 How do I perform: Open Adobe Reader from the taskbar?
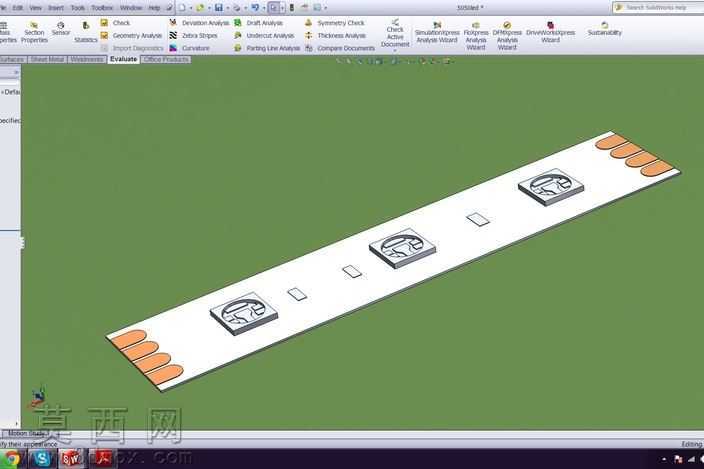[x=102, y=458]
